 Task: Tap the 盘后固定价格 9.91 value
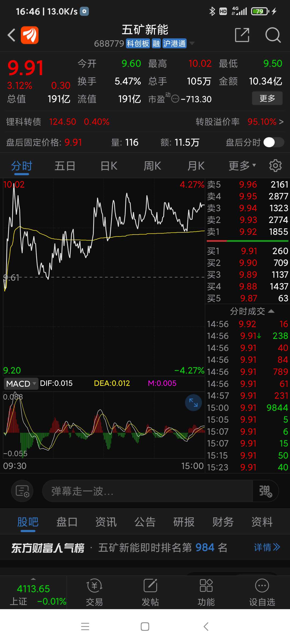pyautogui.click(x=73, y=142)
